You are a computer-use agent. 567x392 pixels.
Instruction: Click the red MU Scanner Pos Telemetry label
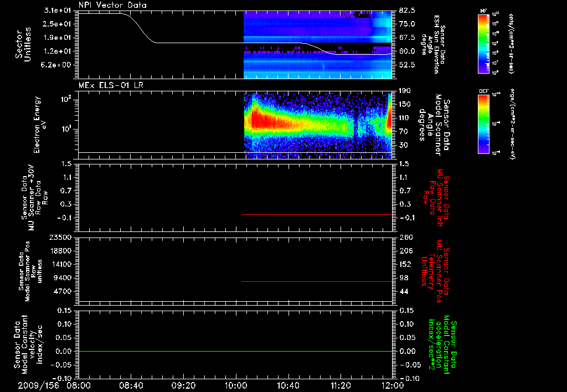436,271
